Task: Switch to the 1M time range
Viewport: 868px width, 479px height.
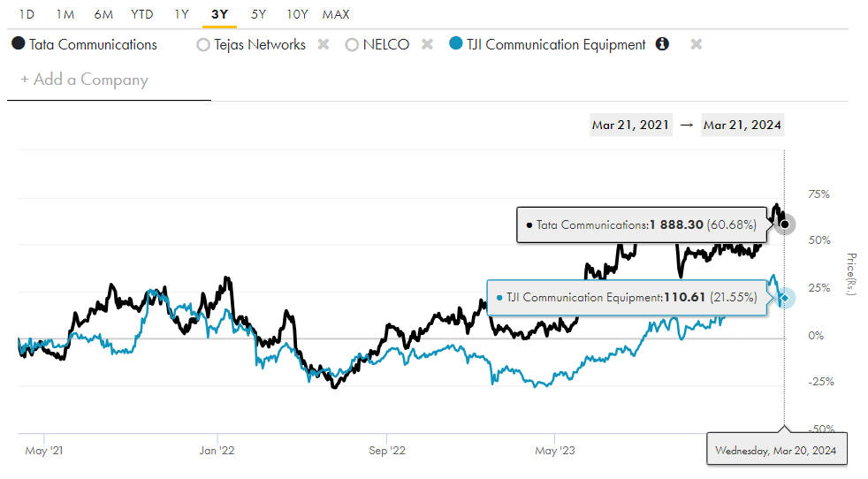Action: point(65,14)
